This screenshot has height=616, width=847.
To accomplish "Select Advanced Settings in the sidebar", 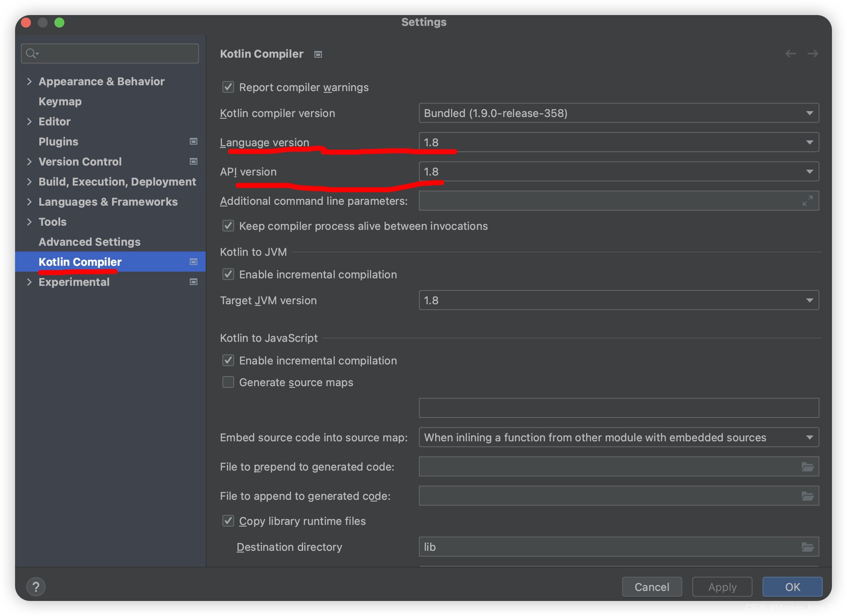I will point(89,242).
